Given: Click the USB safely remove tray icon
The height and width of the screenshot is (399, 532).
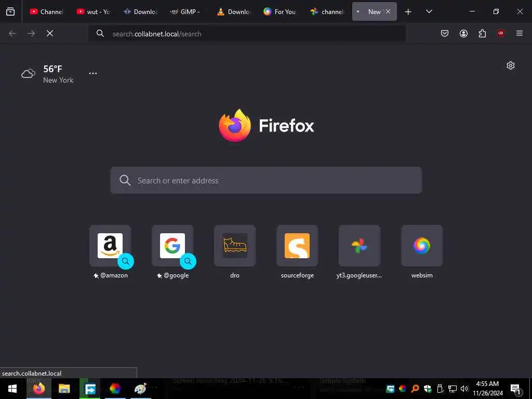Looking at the screenshot, I should coord(440,389).
